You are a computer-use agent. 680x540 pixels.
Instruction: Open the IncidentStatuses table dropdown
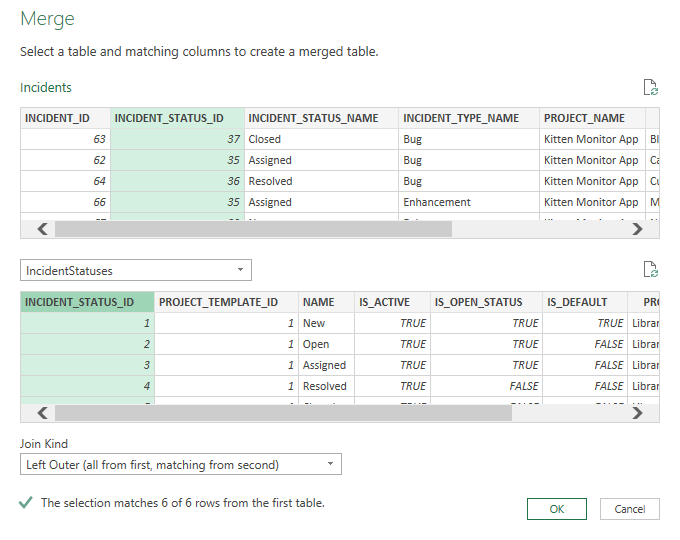[136, 270]
